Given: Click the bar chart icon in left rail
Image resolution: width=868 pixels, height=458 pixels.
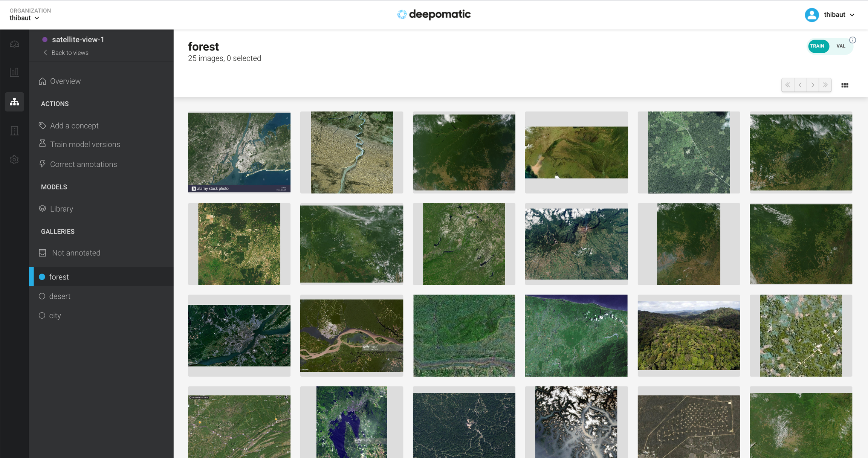Looking at the screenshot, I should [x=14, y=72].
